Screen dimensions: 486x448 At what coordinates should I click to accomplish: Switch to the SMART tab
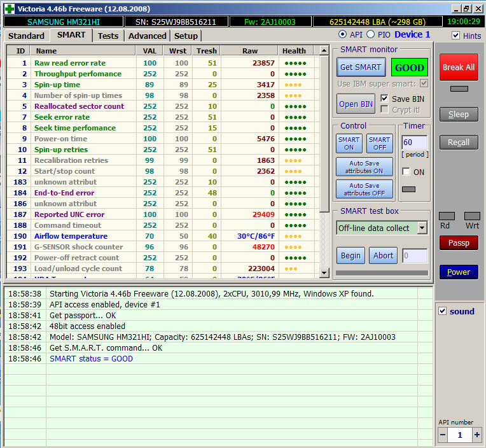coord(71,35)
